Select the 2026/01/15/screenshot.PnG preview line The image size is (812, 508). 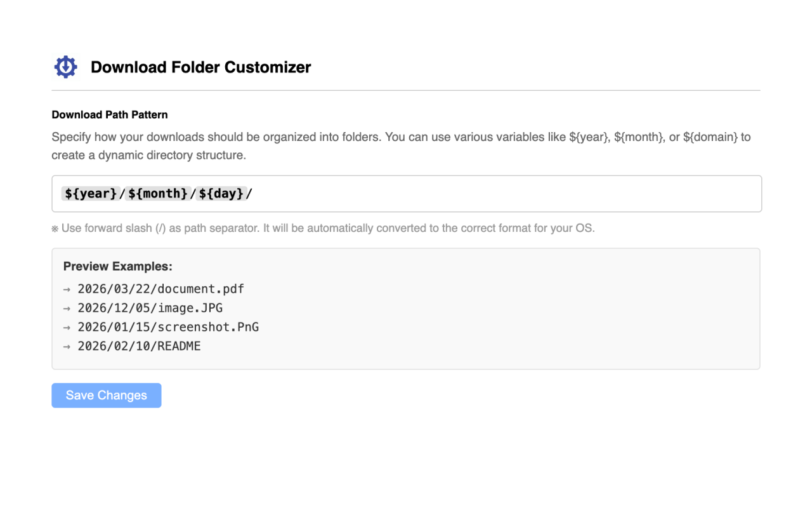click(169, 327)
